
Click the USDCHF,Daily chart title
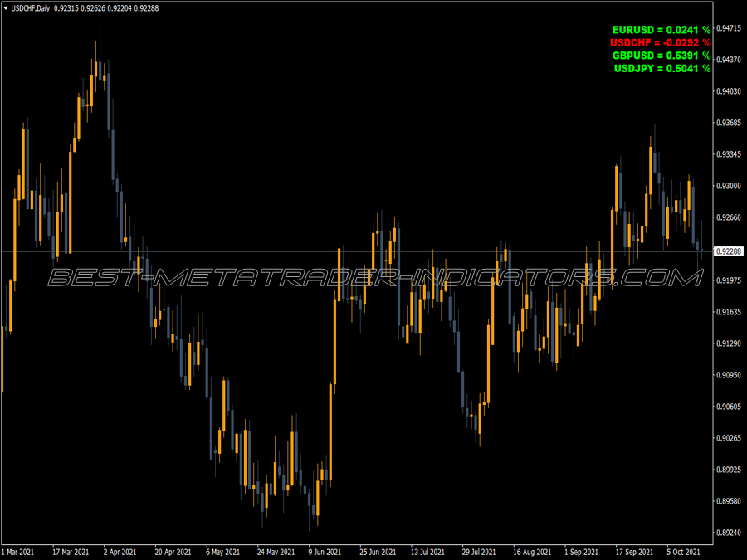pos(31,8)
